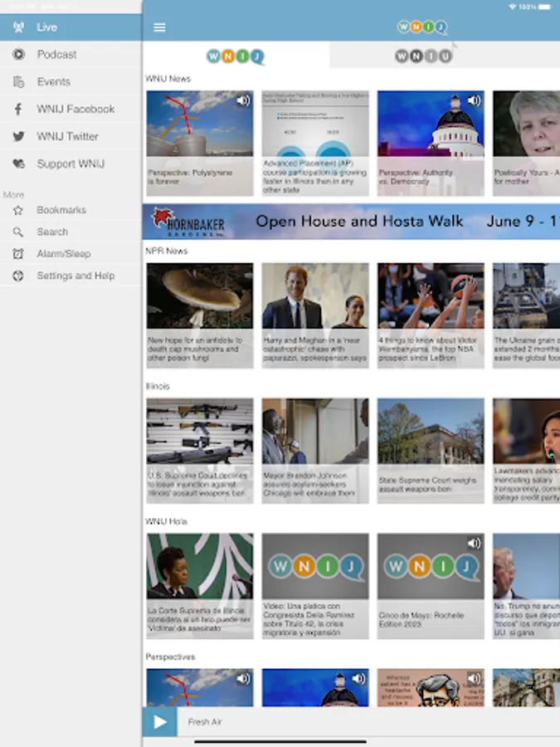Open Bookmarks entry
Image resolution: width=560 pixels, height=747 pixels.
[71, 210]
